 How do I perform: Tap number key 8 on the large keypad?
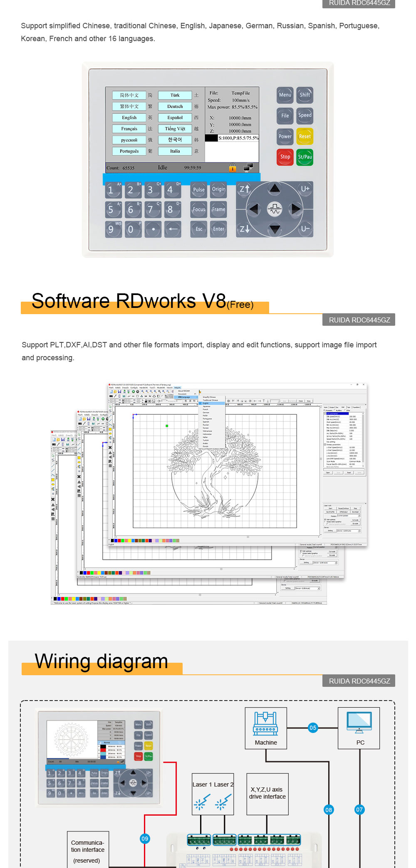[173, 210]
